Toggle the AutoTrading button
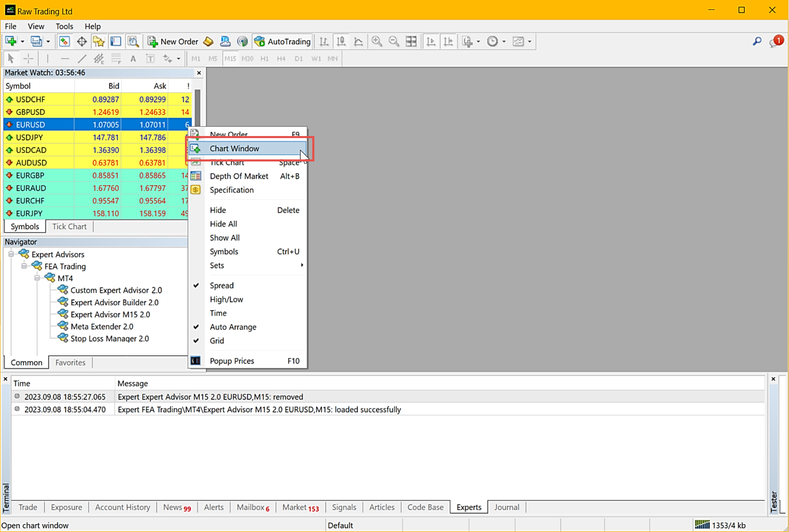This screenshot has height=532, width=789. tap(283, 41)
